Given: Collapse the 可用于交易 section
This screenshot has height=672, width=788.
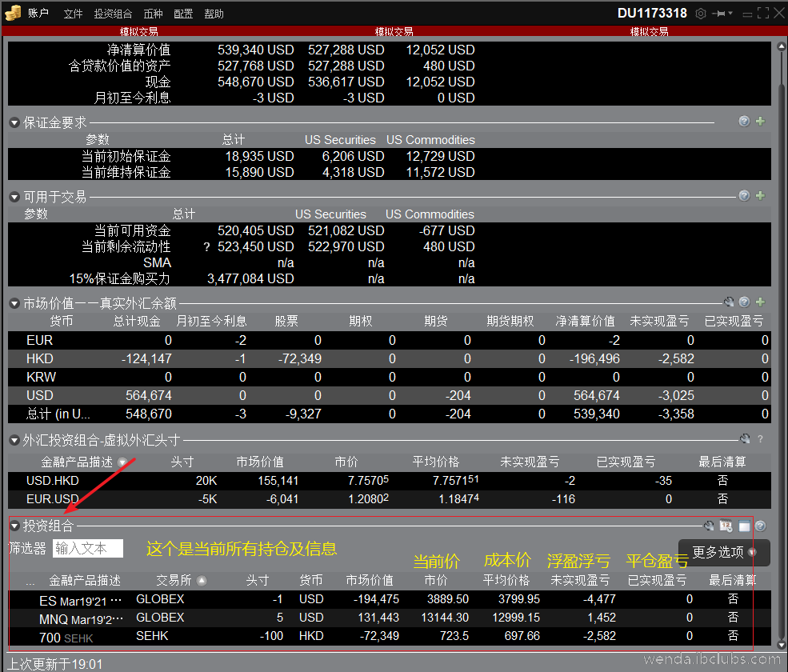Looking at the screenshot, I should click(x=14, y=197).
